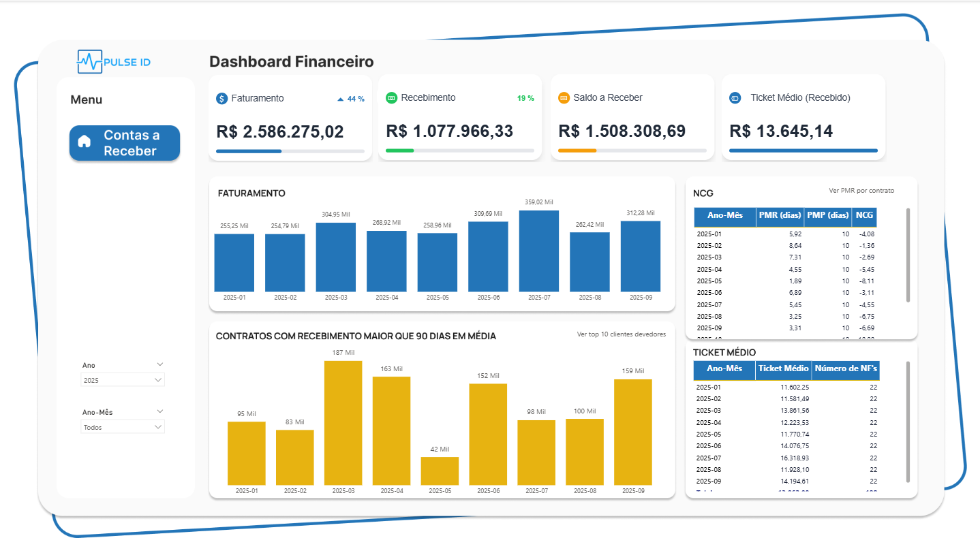Click the orange icon on the Saldo a Receber card

click(x=564, y=98)
